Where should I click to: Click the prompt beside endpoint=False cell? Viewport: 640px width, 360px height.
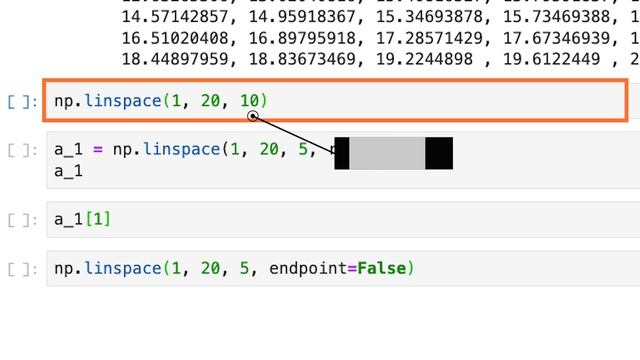click(22, 269)
